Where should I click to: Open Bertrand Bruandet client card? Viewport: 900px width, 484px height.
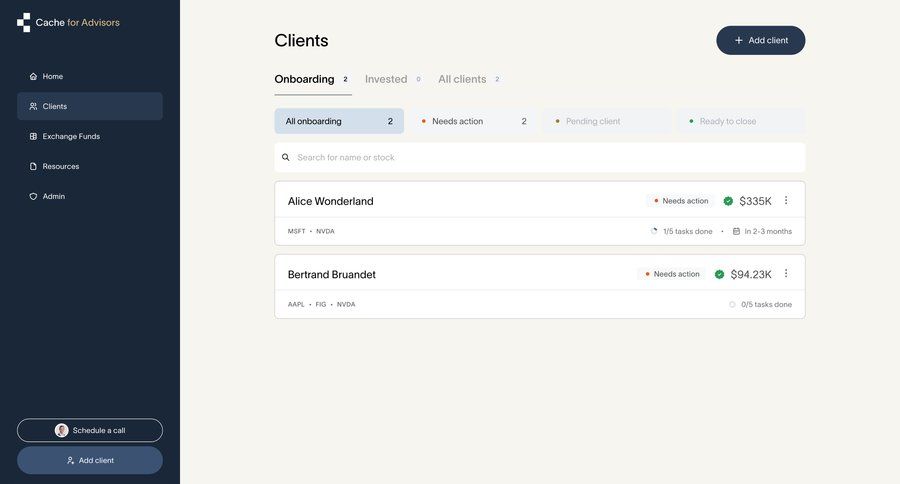coord(540,286)
